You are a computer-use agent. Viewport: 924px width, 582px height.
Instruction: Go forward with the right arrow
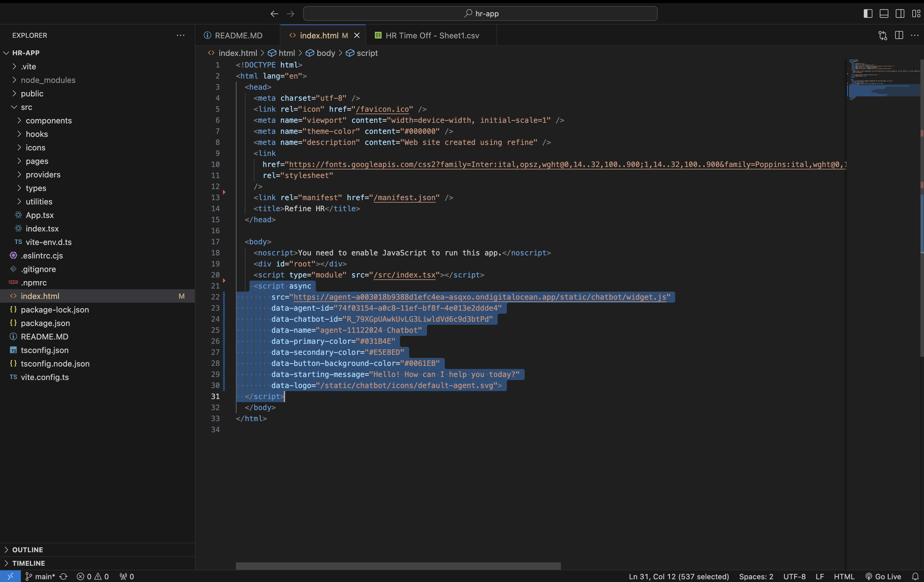click(291, 14)
